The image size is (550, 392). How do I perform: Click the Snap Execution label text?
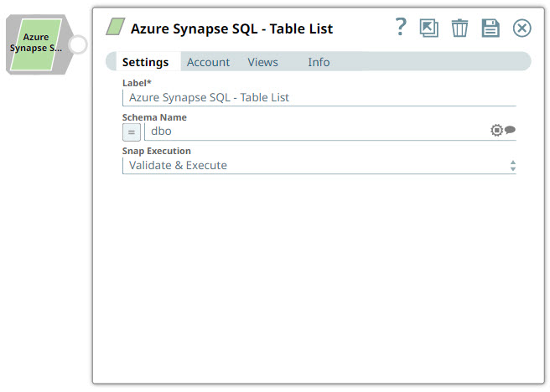click(157, 151)
